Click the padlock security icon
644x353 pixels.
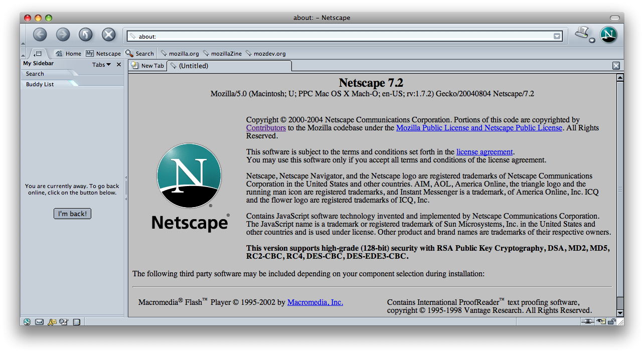(x=612, y=322)
